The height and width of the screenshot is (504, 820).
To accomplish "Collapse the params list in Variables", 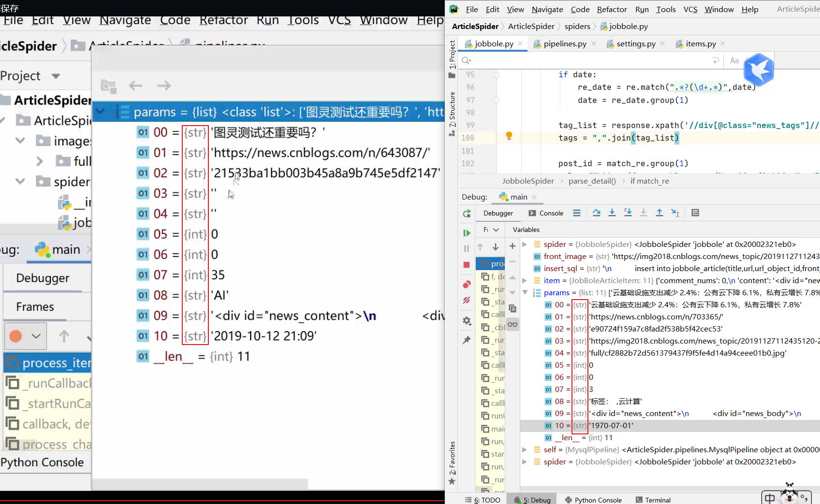I will pyautogui.click(x=525, y=293).
